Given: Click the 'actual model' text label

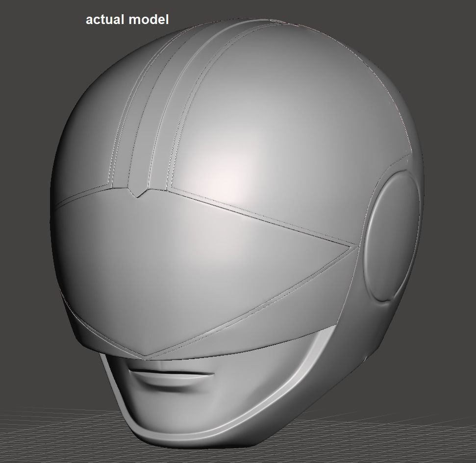Looking at the screenshot, I should pos(127,20).
